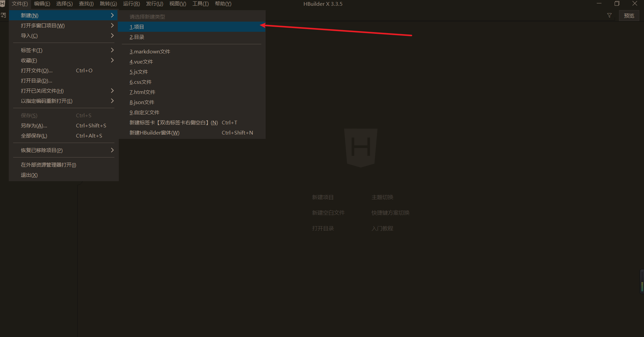
Task: Click 打开目录 link on welcome page
Action: click(x=323, y=228)
